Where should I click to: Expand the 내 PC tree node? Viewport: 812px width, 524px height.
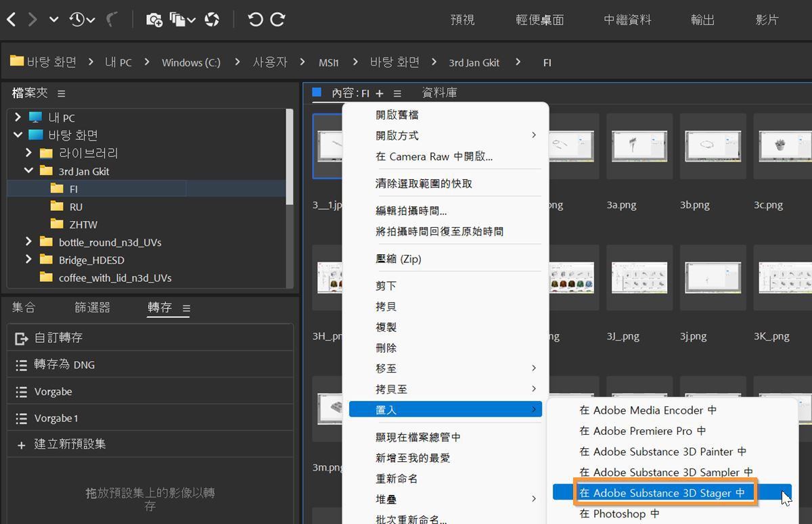18,118
